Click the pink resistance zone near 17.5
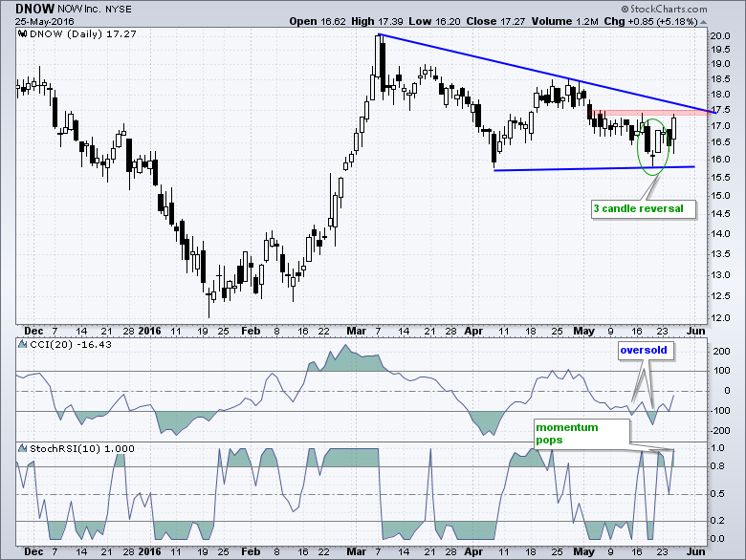 tap(649, 113)
